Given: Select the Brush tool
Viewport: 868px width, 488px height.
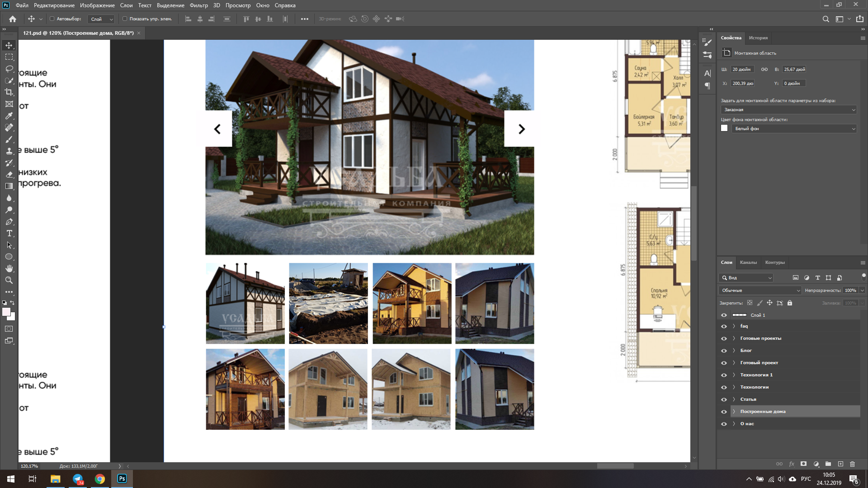Looking at the screenshot, I should tap(9, 139).
